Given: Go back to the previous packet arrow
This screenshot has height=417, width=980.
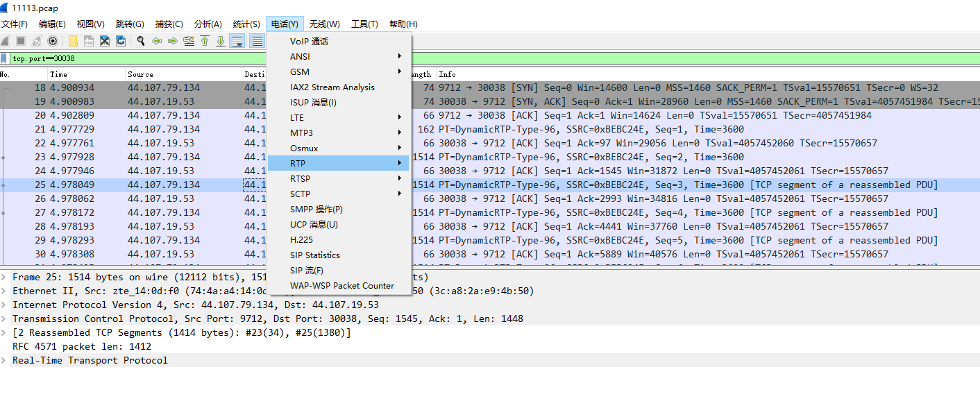Looking at the screenshot, I should 157,41.
